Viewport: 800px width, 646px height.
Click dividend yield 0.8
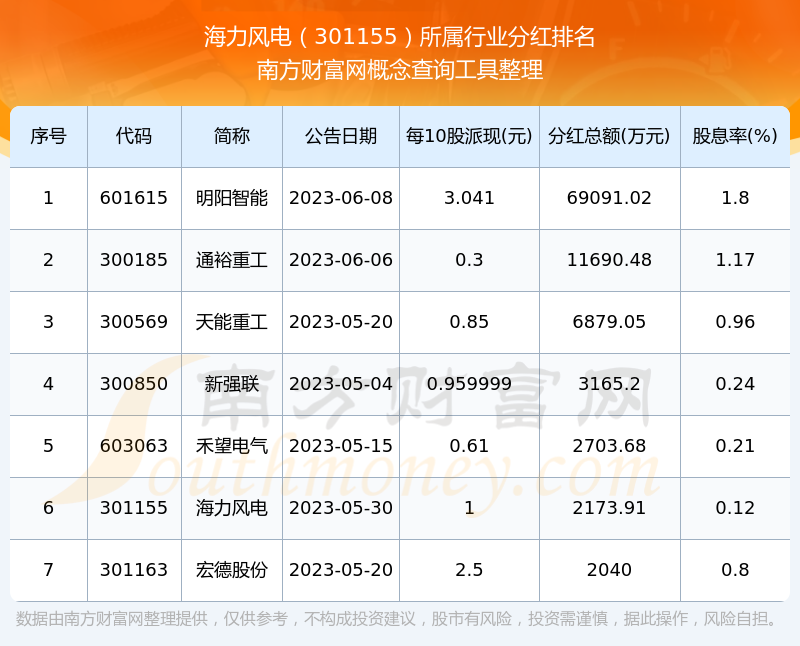click(735, 570)
